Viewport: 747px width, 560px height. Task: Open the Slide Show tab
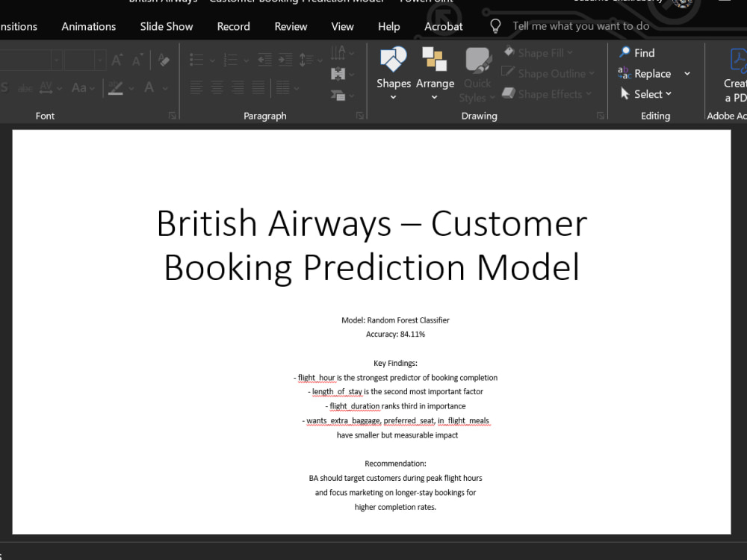(x=167, y=27)
